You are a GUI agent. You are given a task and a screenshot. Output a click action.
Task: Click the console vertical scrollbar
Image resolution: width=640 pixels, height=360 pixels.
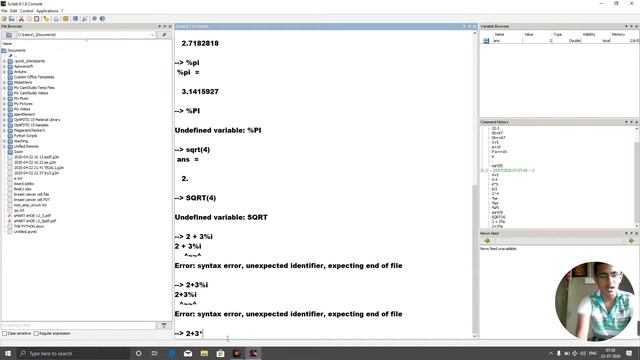pos(474,184)
